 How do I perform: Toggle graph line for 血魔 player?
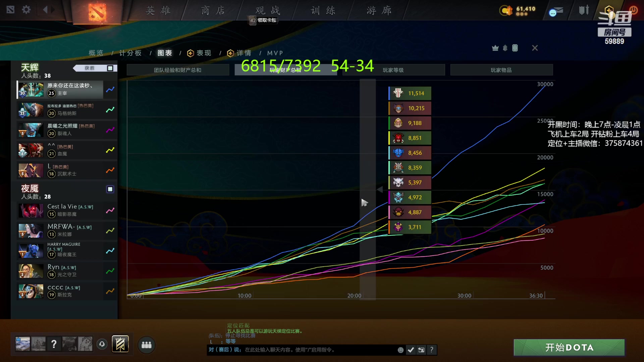point(110,150)
